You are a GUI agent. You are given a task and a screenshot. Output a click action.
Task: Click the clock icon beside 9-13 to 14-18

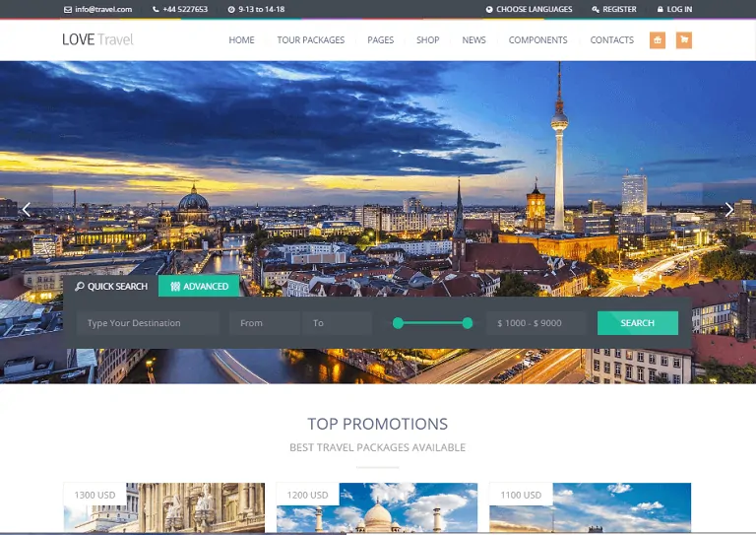click(x=231, y=9)
